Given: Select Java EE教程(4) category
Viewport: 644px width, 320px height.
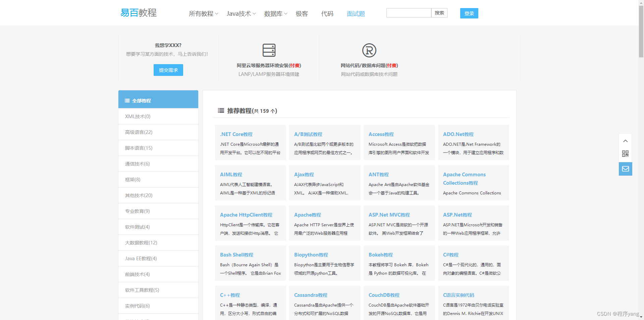Looking at the screenshot, I should point(158,259).
